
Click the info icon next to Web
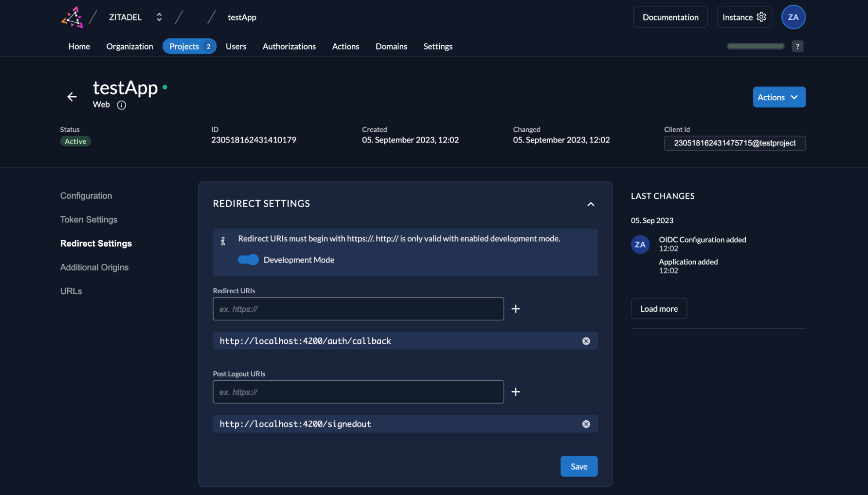[121, 104]
